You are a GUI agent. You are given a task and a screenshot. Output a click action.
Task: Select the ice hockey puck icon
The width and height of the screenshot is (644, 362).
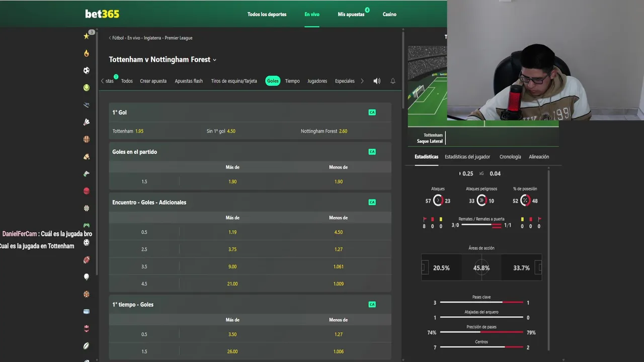[x=87, y=311]
